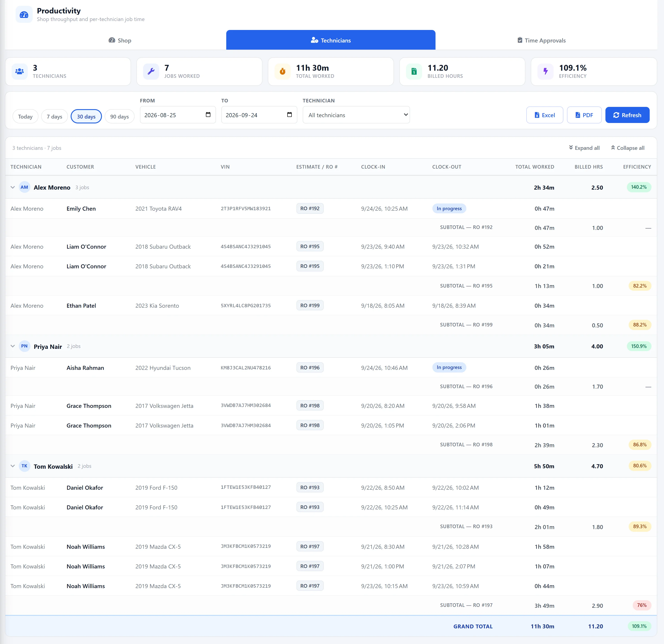664x644 pixels.
Task: Click Priya Nair's 150.9% efficiency badge
Action: coord(639,346)
